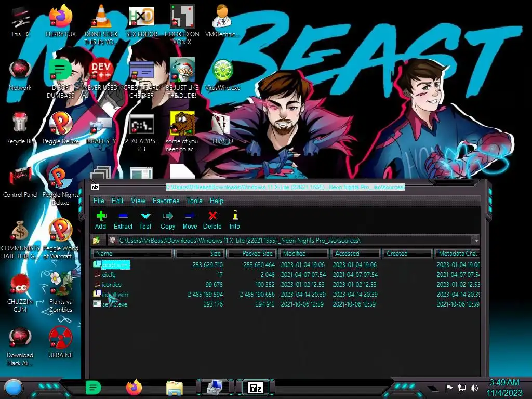Select the green document icon on the taskbar
The height and width of the screenshot is (399, 532).
pos(94,388)
